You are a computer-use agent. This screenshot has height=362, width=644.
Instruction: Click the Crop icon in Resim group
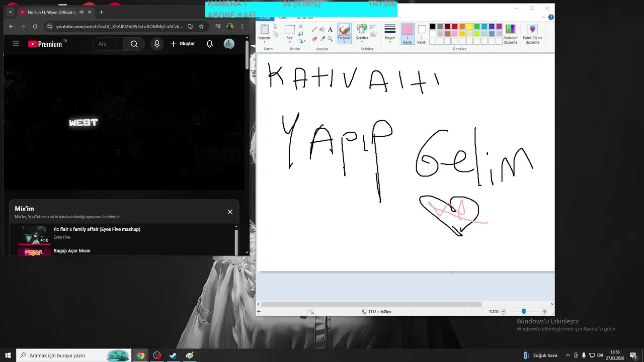301,26
